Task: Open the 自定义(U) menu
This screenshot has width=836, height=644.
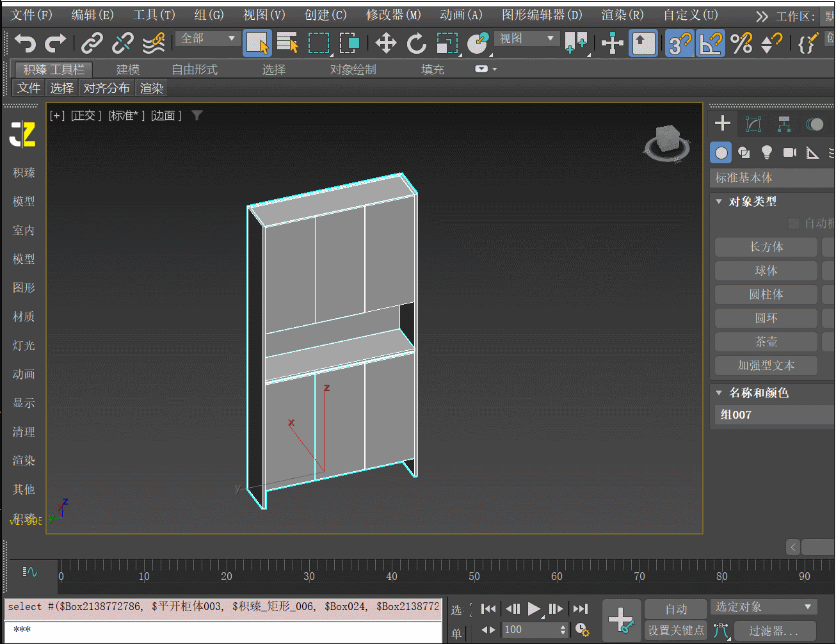Action: [691, 15]
